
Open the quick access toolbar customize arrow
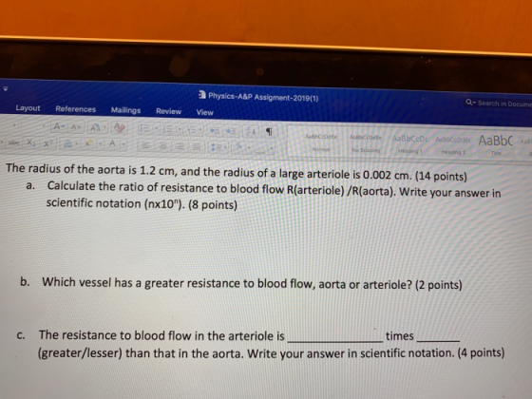click(x=5, y=89)
